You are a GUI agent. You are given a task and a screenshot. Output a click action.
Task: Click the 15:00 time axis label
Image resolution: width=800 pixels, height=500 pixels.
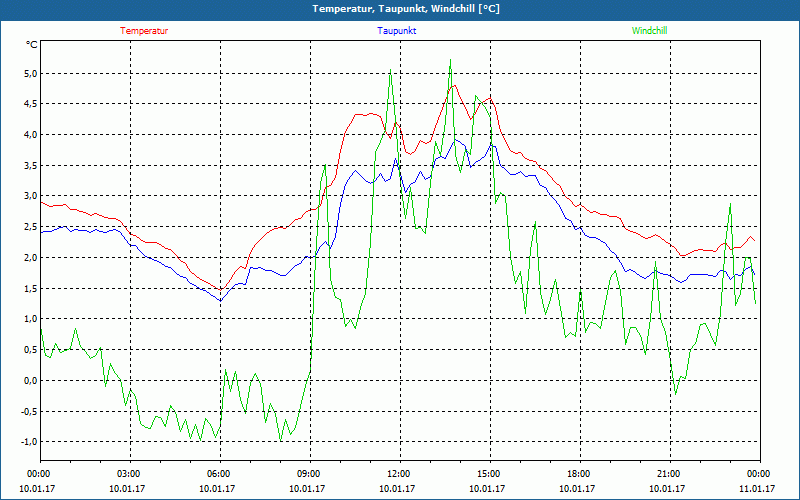[490, 474]
